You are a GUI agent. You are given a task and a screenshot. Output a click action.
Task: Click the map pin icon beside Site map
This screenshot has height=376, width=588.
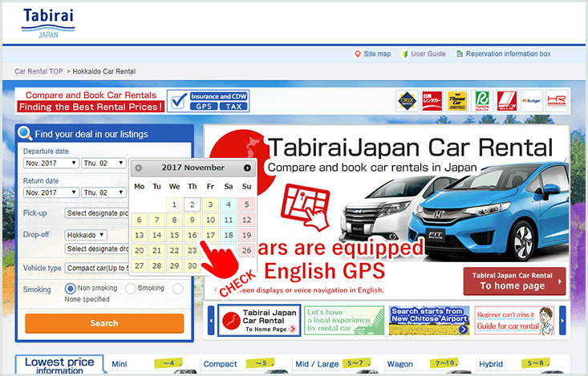[x=358, y=54]
